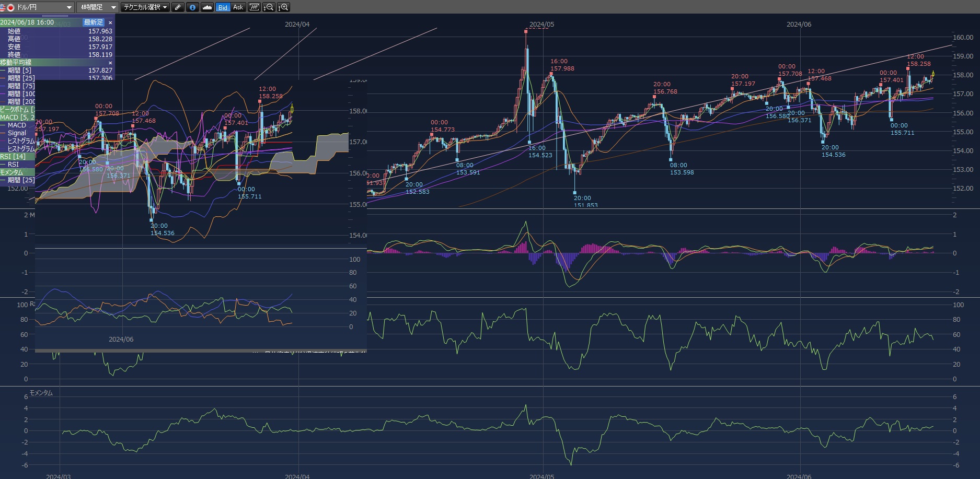Click the RSI [14] section header
The image size is (980, 479).
(x=13, y=157)
